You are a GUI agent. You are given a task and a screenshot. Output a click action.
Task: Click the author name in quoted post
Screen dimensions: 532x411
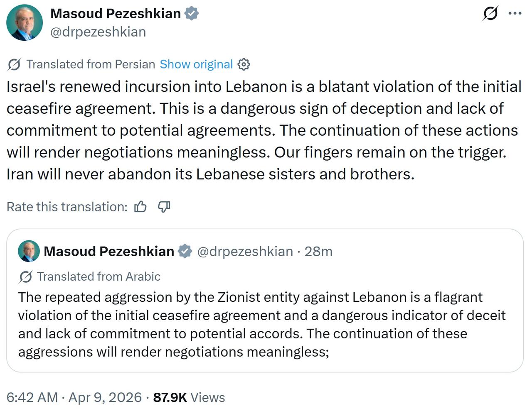(109, 251)
